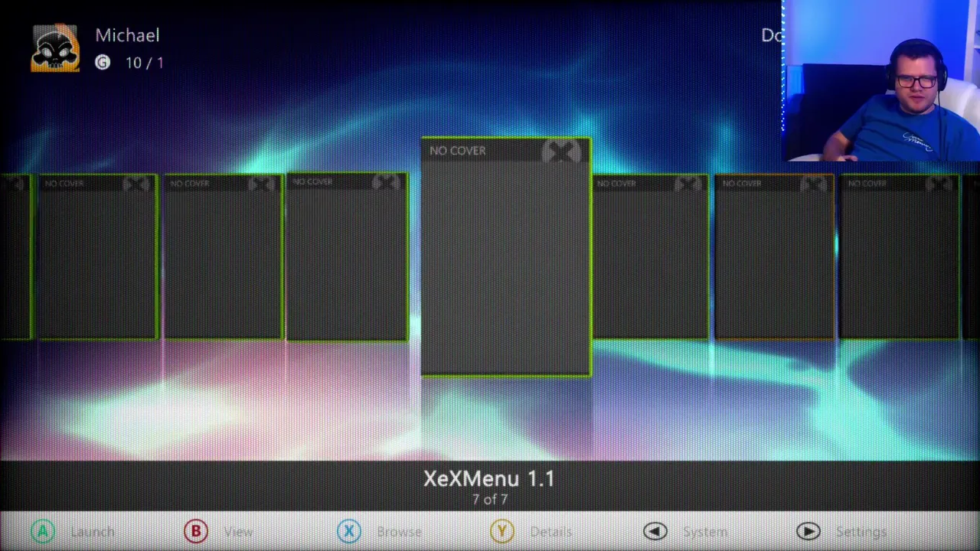Select the Browse label
Screen dimensions: 980x551
coord(399,532)
